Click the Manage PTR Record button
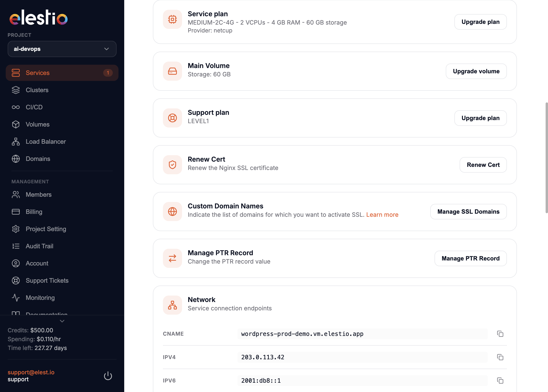 point(470,259)
